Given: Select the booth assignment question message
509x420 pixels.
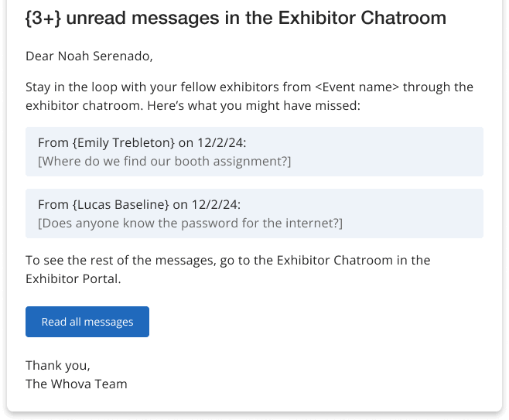Looking at the screenshot, I should [165, 161].
